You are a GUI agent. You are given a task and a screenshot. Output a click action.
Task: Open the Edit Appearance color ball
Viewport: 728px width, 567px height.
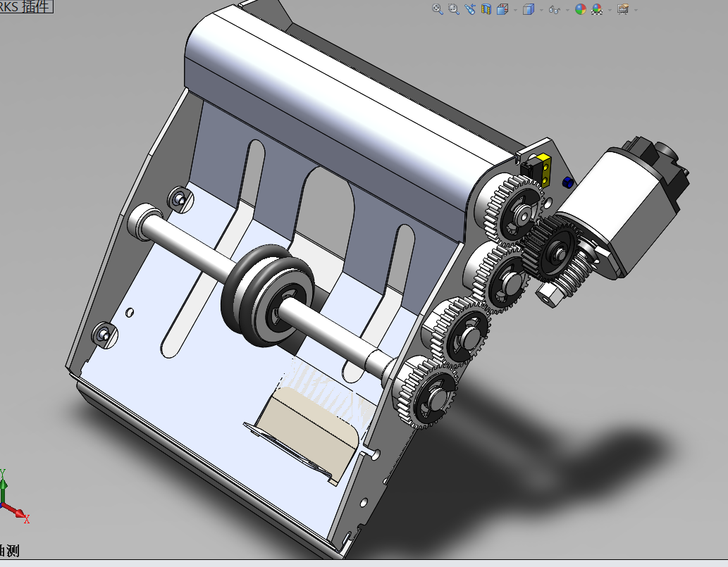tap(581, 9)
